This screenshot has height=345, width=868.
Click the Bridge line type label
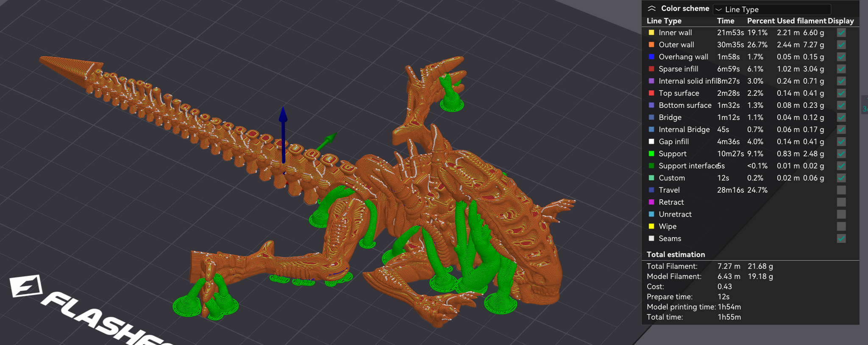(x=670, y=117)
